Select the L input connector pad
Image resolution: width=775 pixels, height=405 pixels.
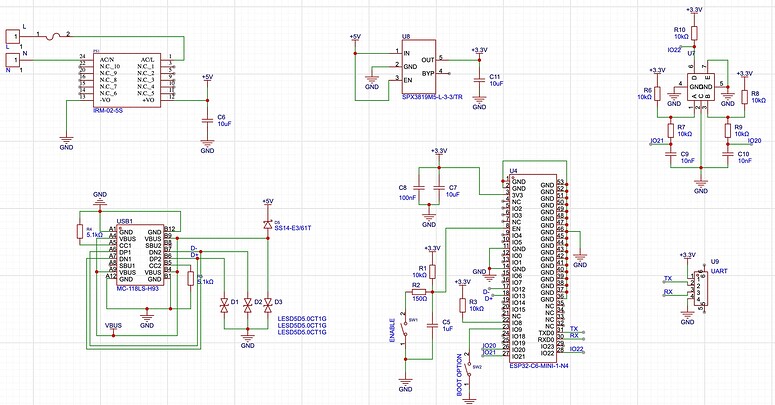coord(12,37)
